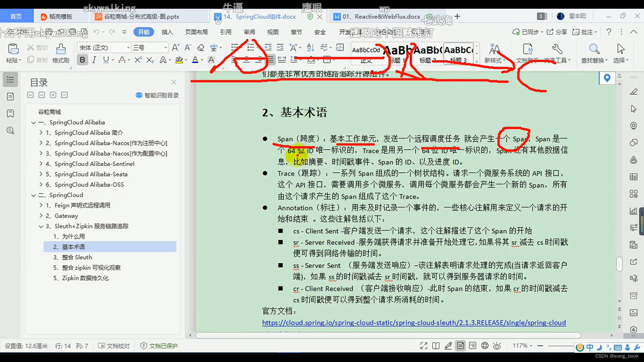The image size is (644, 362).
Task: Open the 插入 ribbon tab
Action: tap(167, 32)
